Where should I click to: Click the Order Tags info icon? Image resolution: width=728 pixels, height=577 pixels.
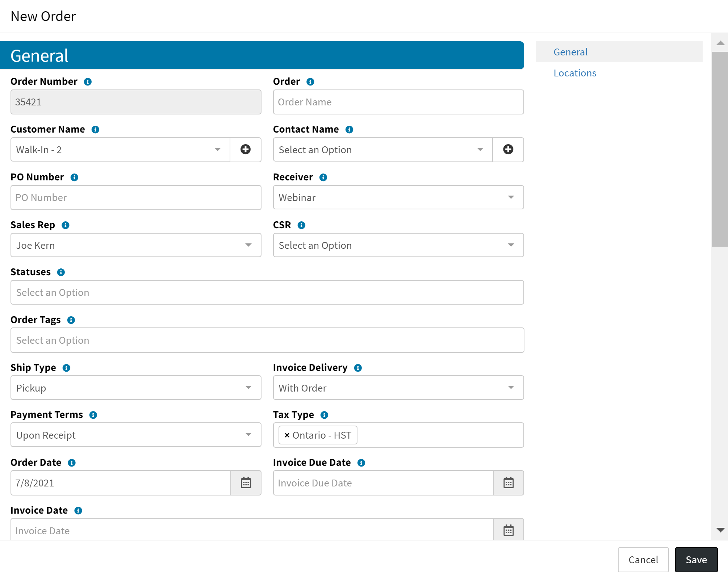point(71,320)
